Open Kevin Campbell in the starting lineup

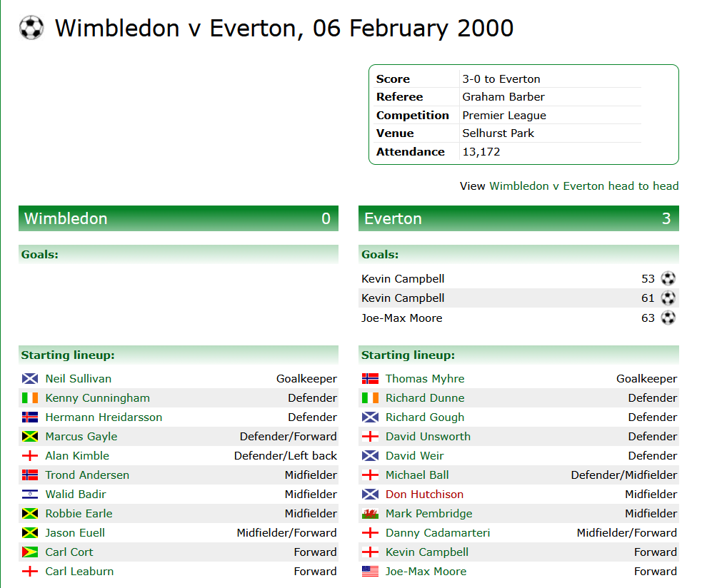point(426,552)
